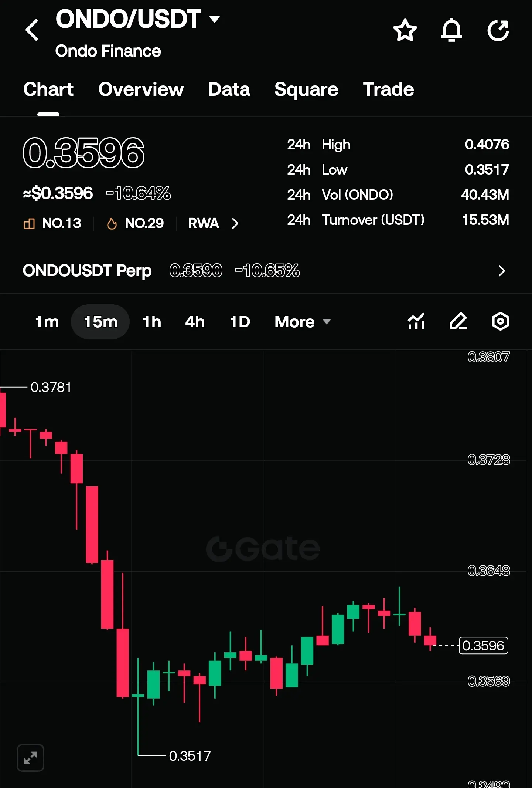Tap the 0.3569 axis label
This screenshot has width=532, height=788.
tap(488, 681)
